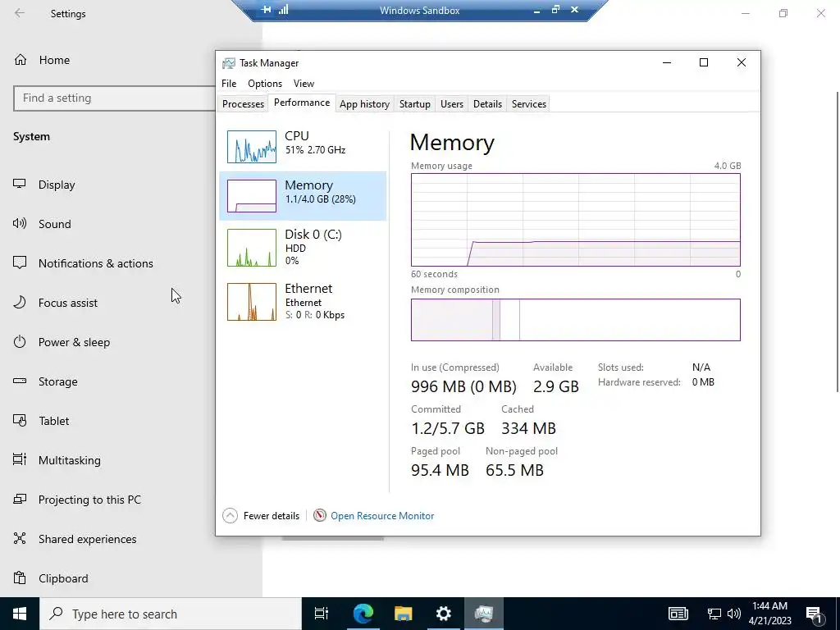Focus the Find a setting search box
Screen dimensions: 840x630
point(115,98)
